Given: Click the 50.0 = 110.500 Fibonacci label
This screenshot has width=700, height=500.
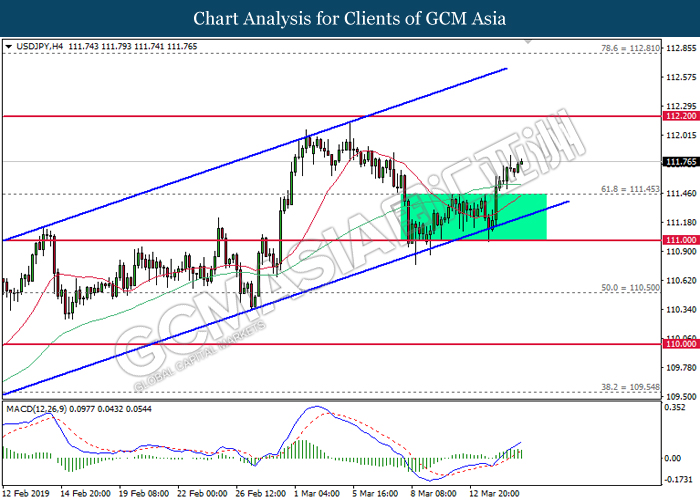Looking at the screenshot, I should tap(630, 288).
